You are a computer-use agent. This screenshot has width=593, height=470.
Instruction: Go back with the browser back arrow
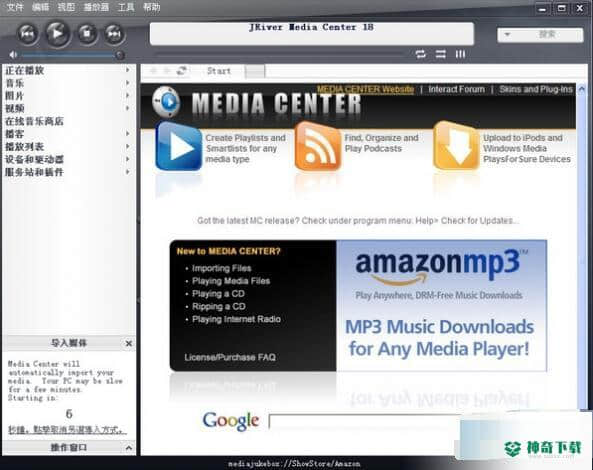tap(153, 71)
